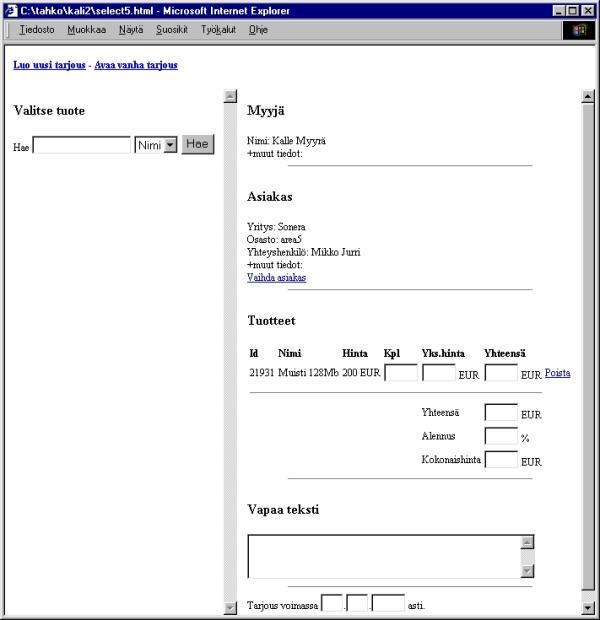
Task: Click the third Tarjous voimassa date field
Action: (388, 603)
